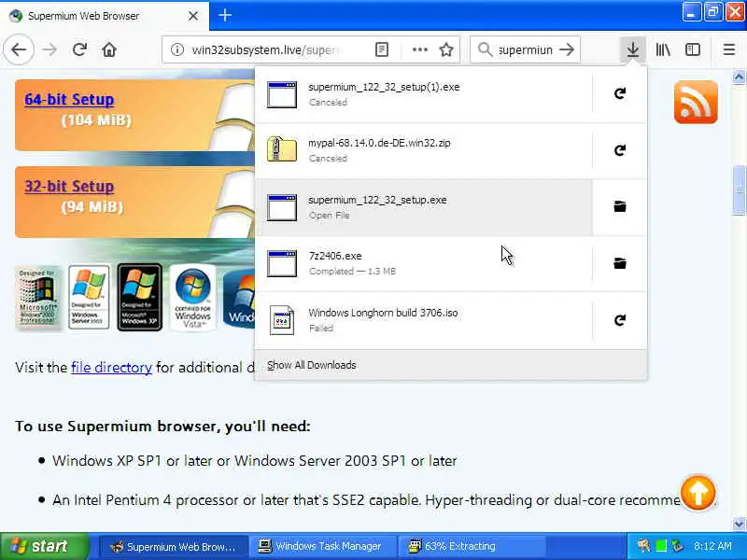
Task: Open completed download 7z2406.exe
Action: click(x=424, y=263)
